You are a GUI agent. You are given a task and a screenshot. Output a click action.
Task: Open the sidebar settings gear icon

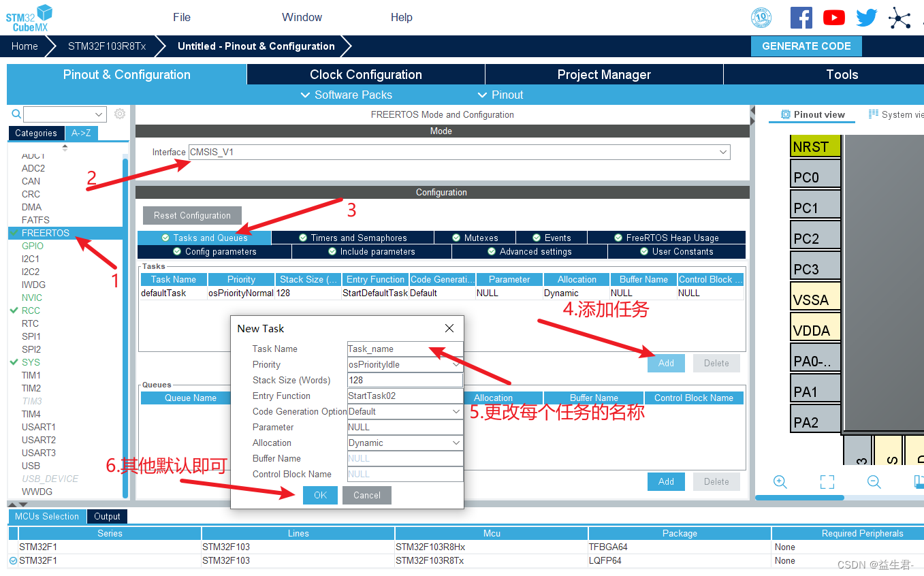(120, 114)
